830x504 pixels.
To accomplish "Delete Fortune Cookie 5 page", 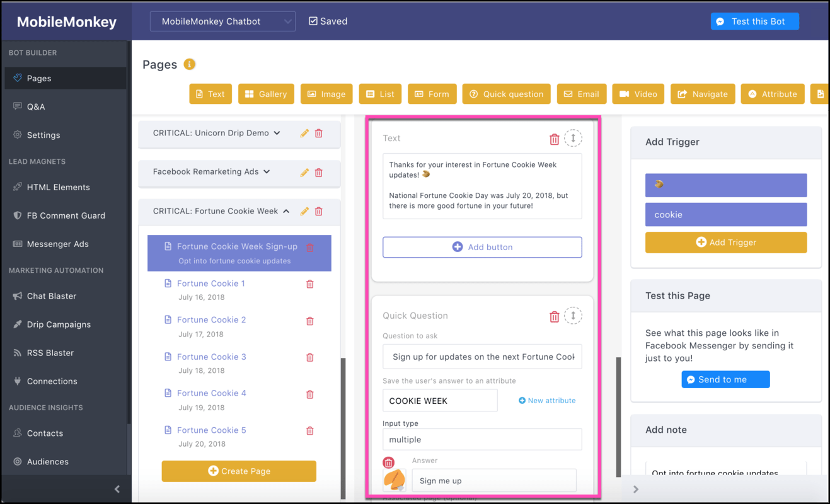I will [310, 431].
